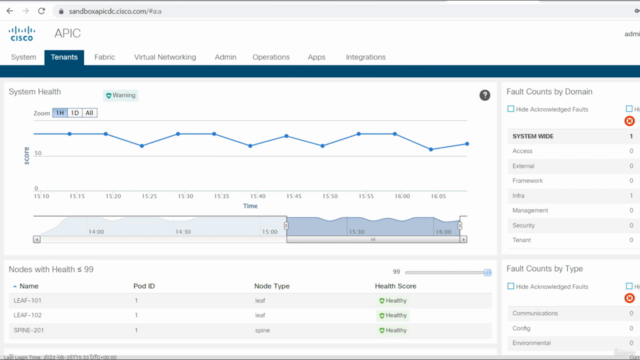Screen dimensions: 640x360
Task: Click the Framework fault domain row
Action: coord(573,181)
